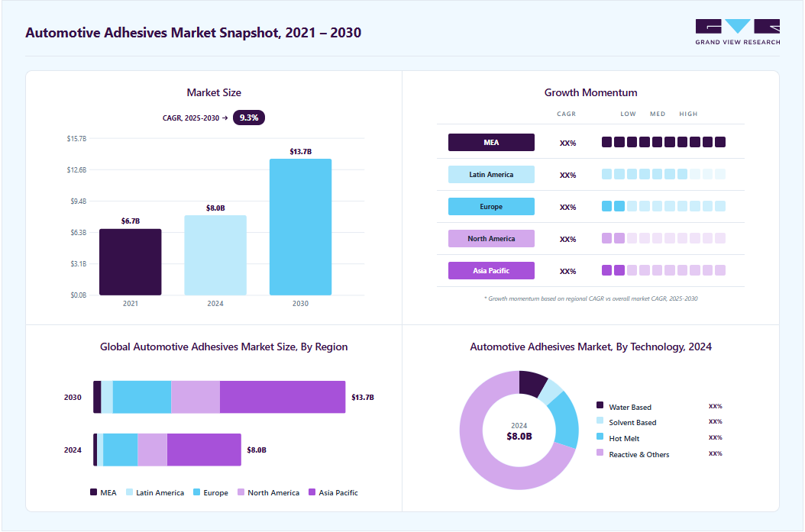Viewport: 805px width, 532px height.
Task: Click the MEA legend swatch under regional chart
Action: [x=93, y=492]
